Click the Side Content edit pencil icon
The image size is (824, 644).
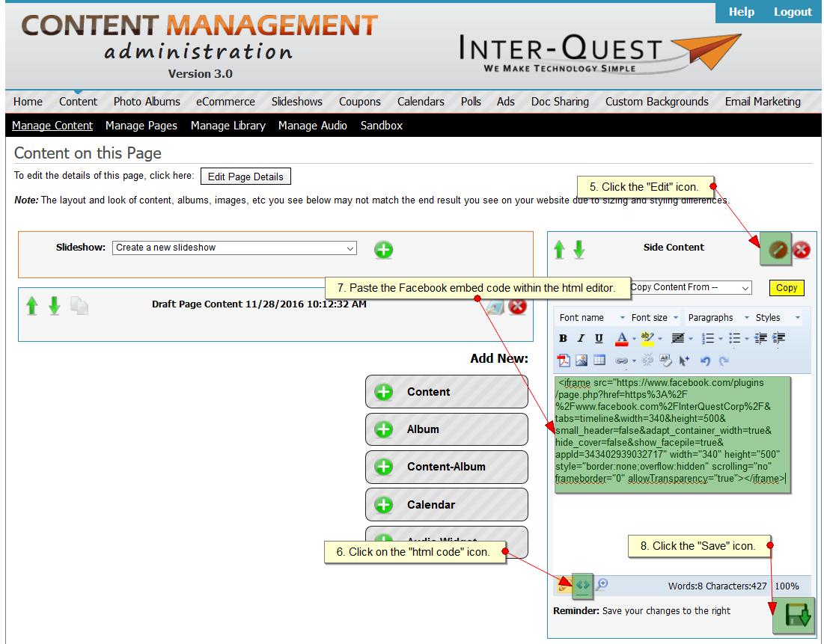(776, 249)
